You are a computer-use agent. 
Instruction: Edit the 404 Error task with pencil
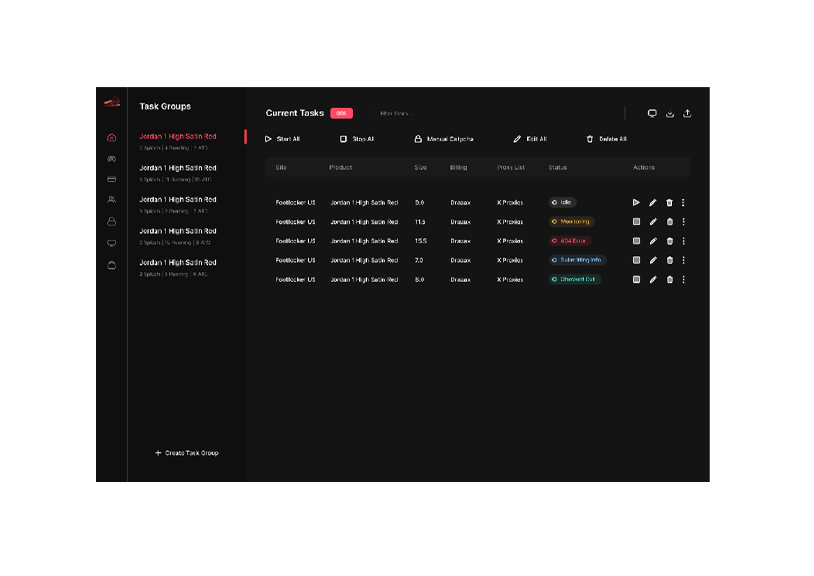pyautogui.click(x=653, y=241)
